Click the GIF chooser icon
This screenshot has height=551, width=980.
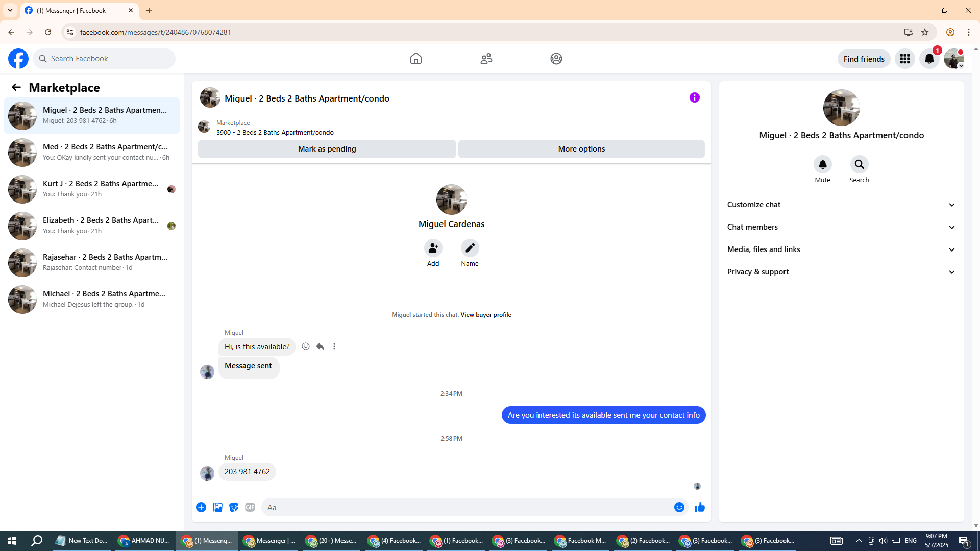[250, 507]
